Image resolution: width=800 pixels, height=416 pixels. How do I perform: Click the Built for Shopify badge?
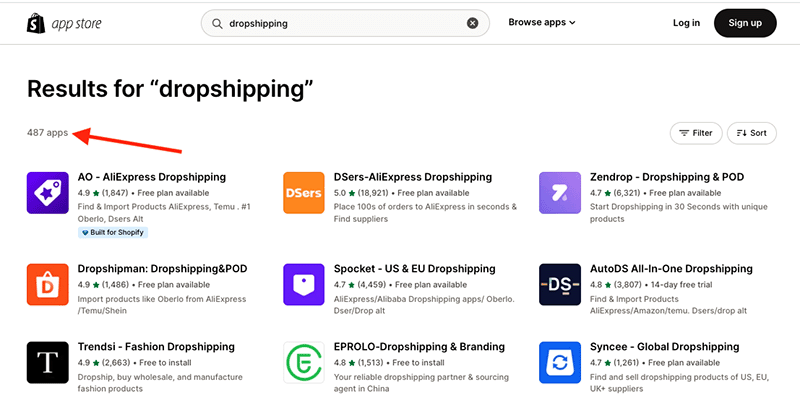pos(113,232)
